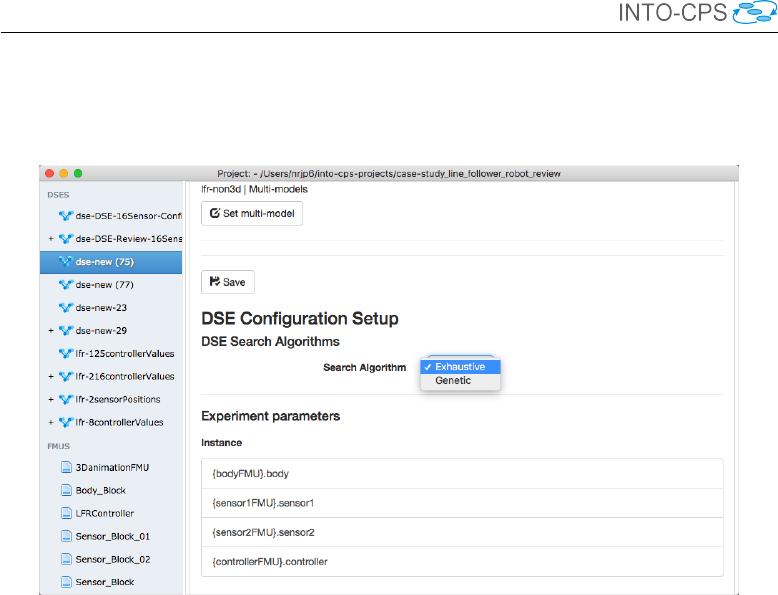Click the dse-new-23 DSE icon
Image resolution: width=778 pixels, height=595 pixels.
66,307
